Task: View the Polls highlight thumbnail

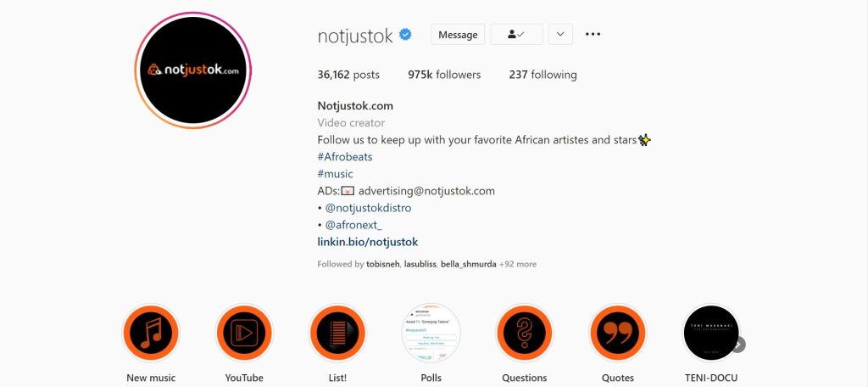Action: (x=431, y=333)
